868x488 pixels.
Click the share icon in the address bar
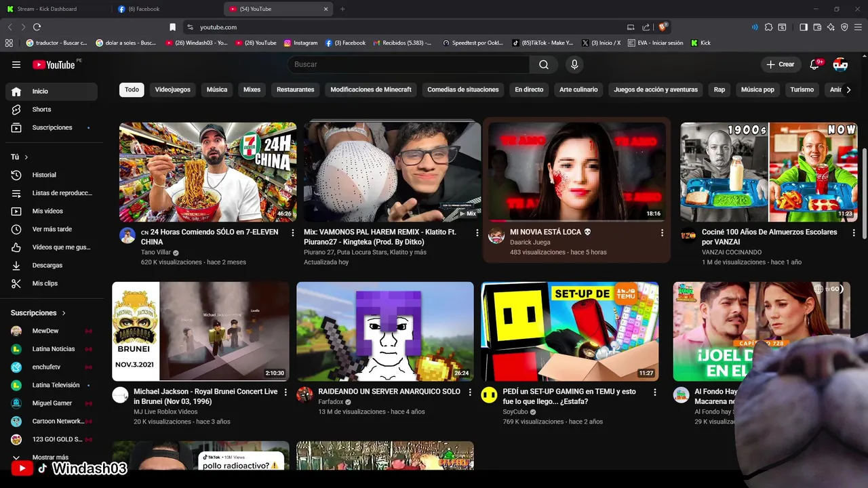pyautogui.click(x=645, y=27)
